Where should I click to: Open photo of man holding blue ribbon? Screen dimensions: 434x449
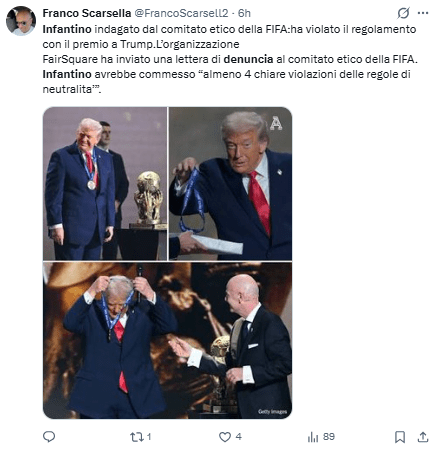230,183
